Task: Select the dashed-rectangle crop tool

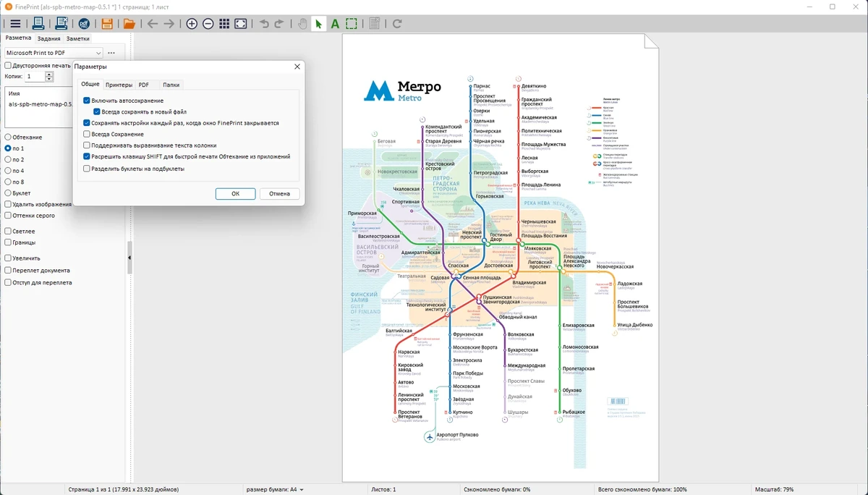Action: [352, 24]
